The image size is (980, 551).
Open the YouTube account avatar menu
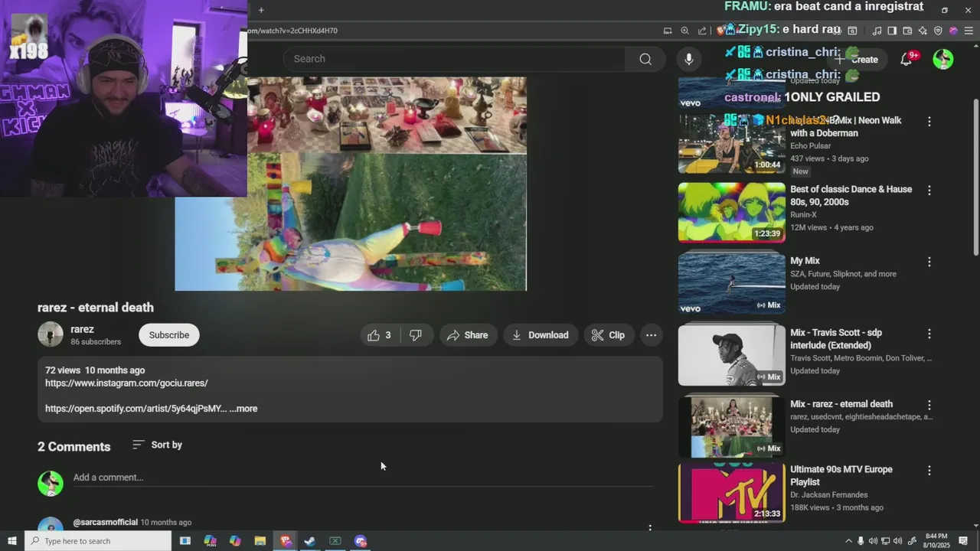click(943, 59)
